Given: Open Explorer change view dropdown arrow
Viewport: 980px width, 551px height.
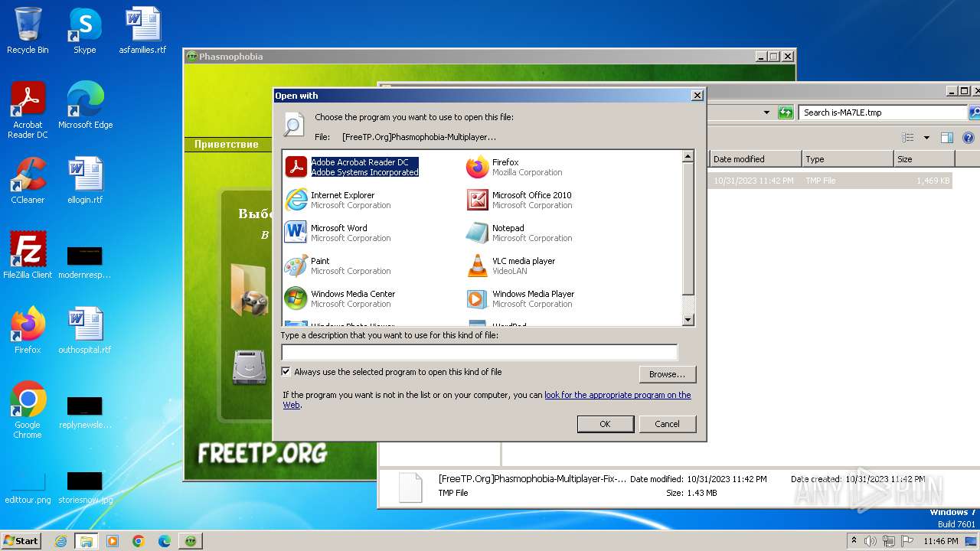Looking at the screenshot, I should (926, 138).
